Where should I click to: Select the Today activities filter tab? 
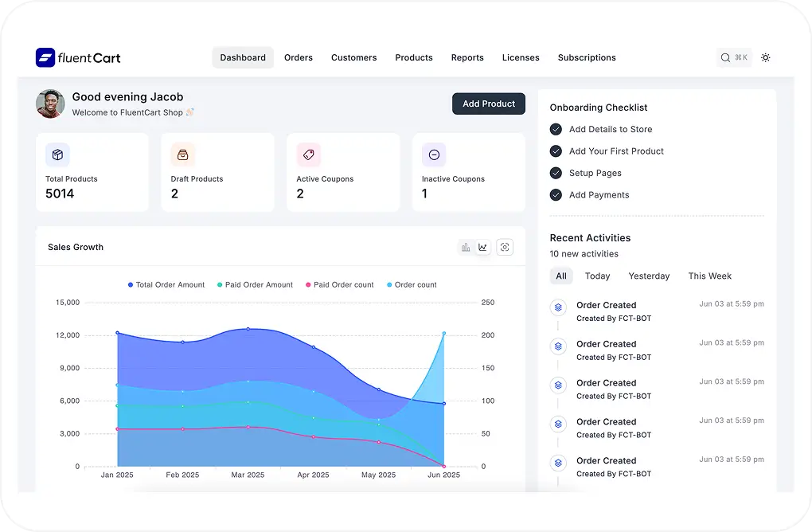point(597,276)
